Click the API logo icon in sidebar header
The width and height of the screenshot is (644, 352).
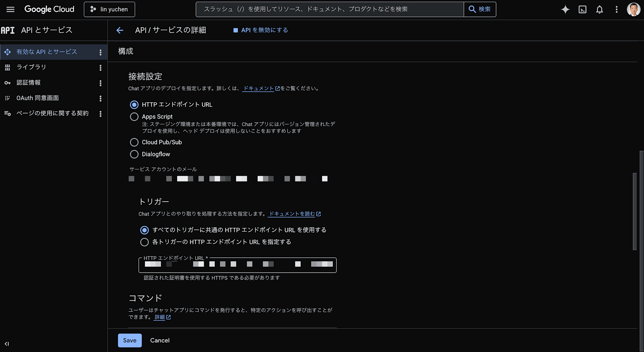(8, 30)
